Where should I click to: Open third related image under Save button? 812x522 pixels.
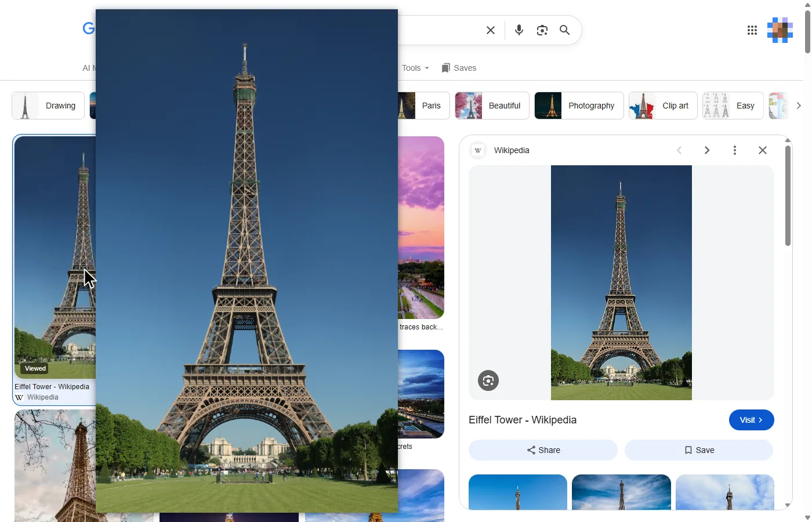coord(725,492)
